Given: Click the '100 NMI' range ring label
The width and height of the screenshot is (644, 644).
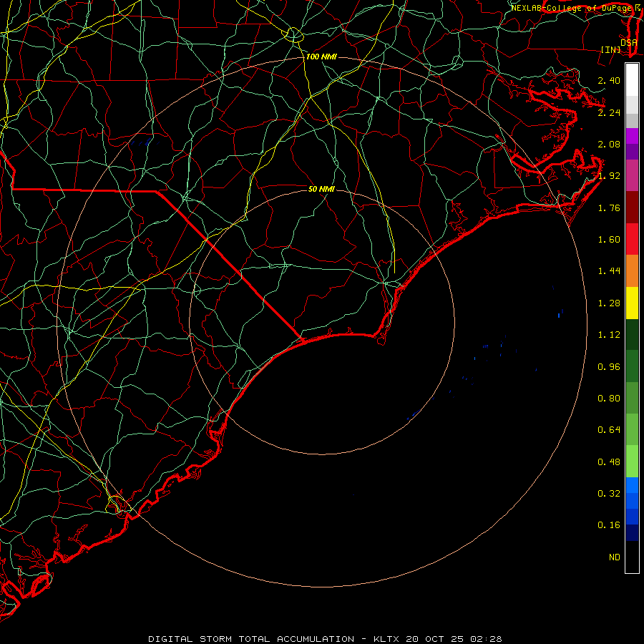Looking at the screenshot, I should [x=321, y=57].
